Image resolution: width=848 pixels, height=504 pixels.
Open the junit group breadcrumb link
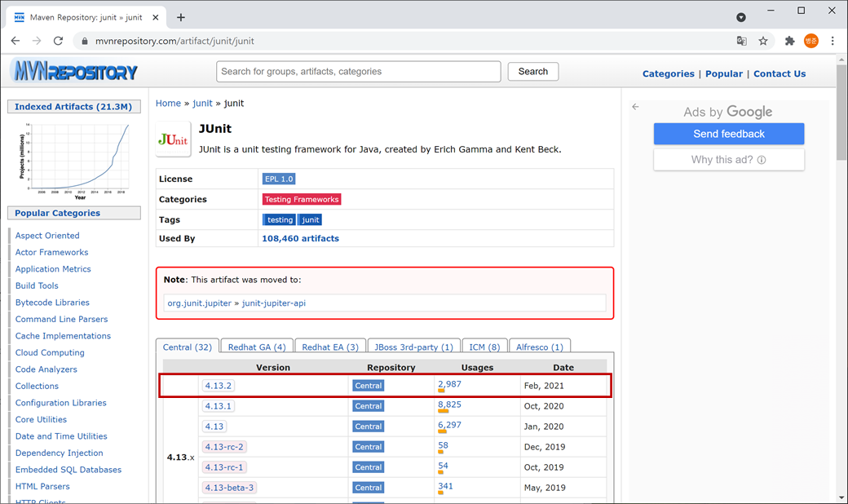tap(203, 104)
